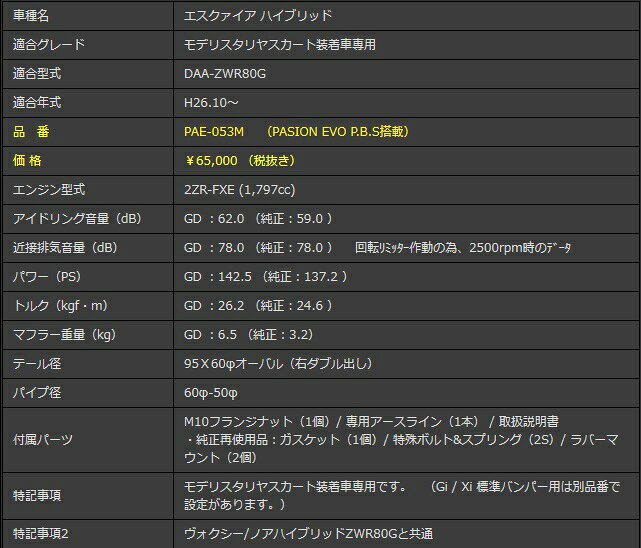This screenshot has height=548, width=641.
Task: Select the エスクァイア ハイブリッド value
Action: (258, 16)
